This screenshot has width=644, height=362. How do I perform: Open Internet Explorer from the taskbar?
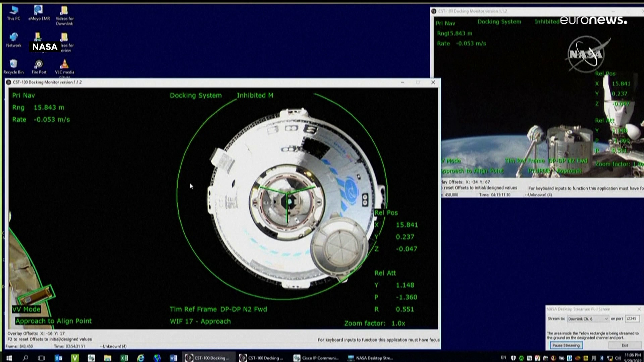(x=141, y=358)
